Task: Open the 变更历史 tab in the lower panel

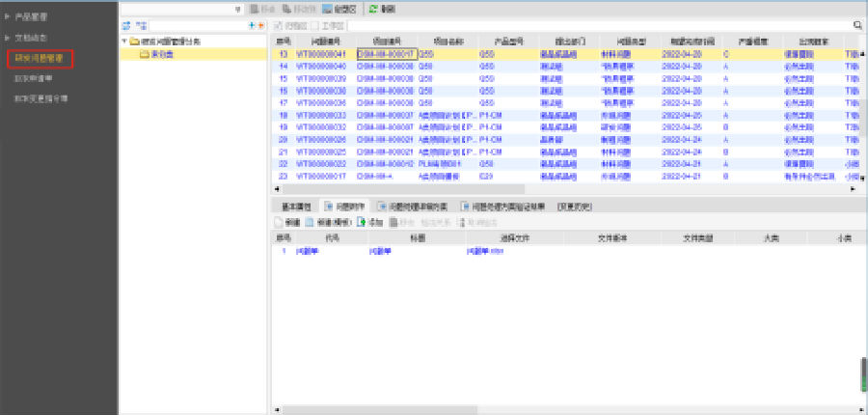Action: click(x=574, y=207)
